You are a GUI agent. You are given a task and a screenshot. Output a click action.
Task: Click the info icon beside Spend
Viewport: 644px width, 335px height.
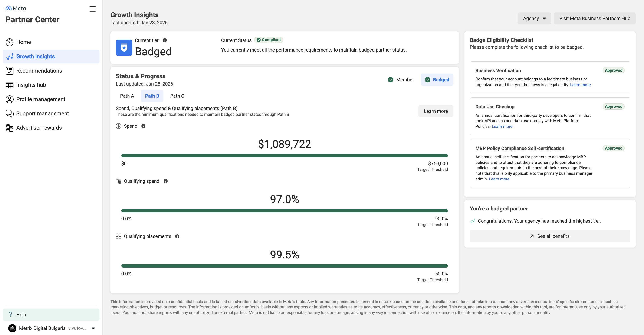pyautogui.click(x=143, y=126)
